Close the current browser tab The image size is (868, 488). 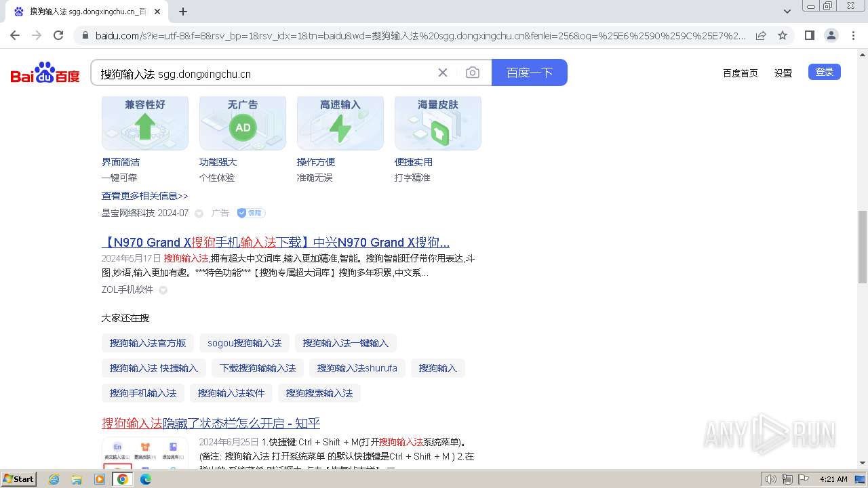click(x=157, y=12)
